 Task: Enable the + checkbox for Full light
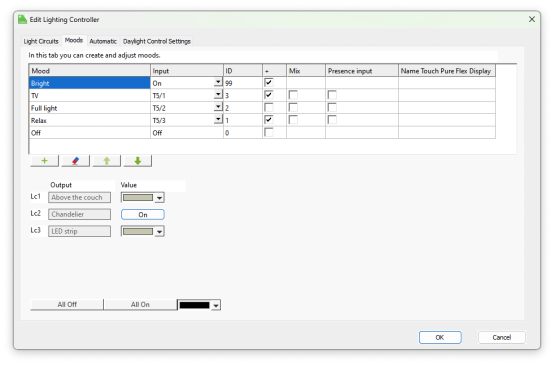pyautogui.click(x=269, y=107)
